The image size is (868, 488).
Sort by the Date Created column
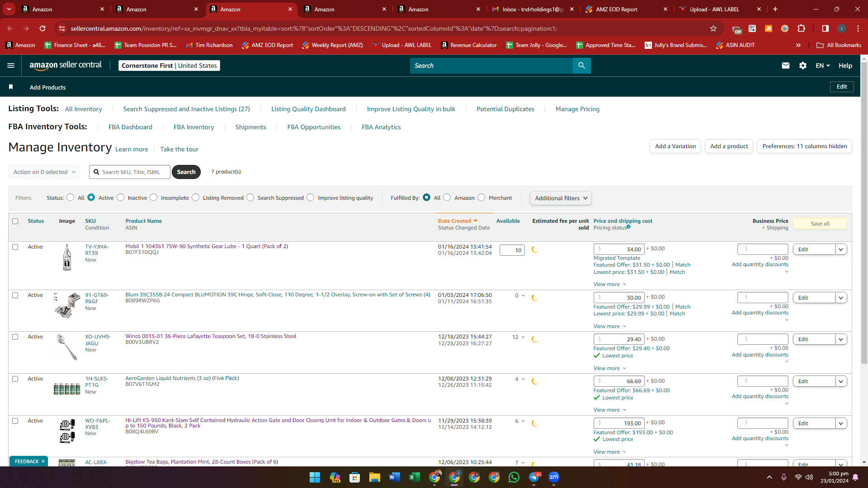458,221
